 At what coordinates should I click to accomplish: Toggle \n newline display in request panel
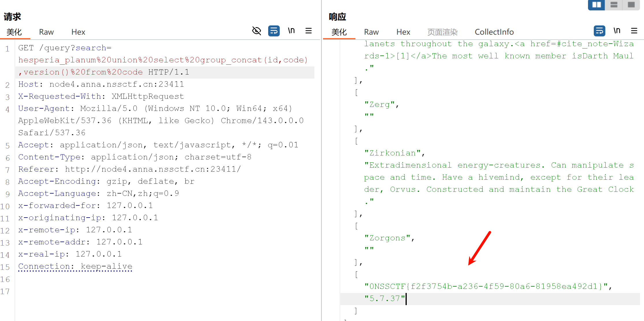(291, 31)
